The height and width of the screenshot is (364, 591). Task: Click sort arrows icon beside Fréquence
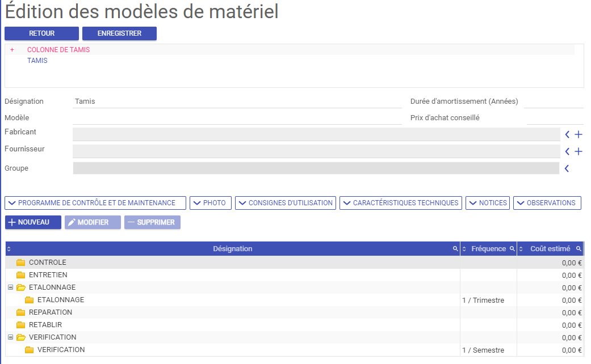464,249
